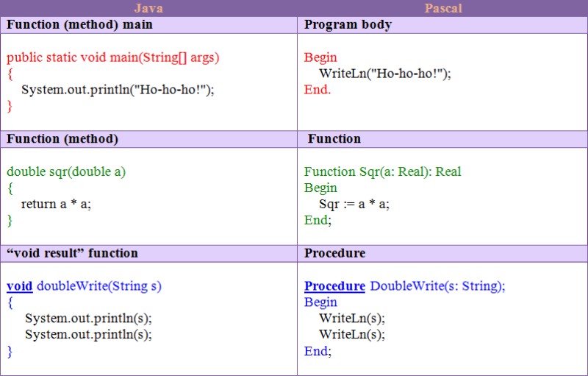This screenshot has width=588, height=376.
Task: Click the "public static void main(String[] args)" line
Action: [113, 57]
